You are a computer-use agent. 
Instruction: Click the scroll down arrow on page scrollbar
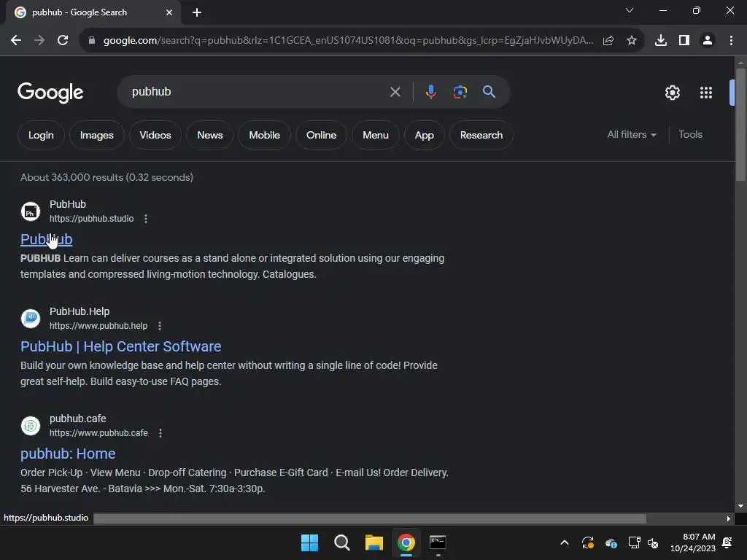click(740, 506)
